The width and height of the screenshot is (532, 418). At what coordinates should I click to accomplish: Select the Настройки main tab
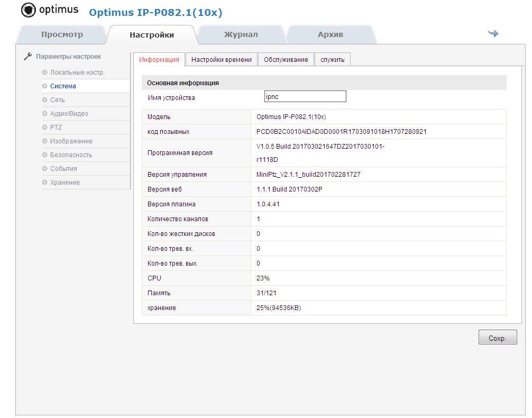[151, 35]
